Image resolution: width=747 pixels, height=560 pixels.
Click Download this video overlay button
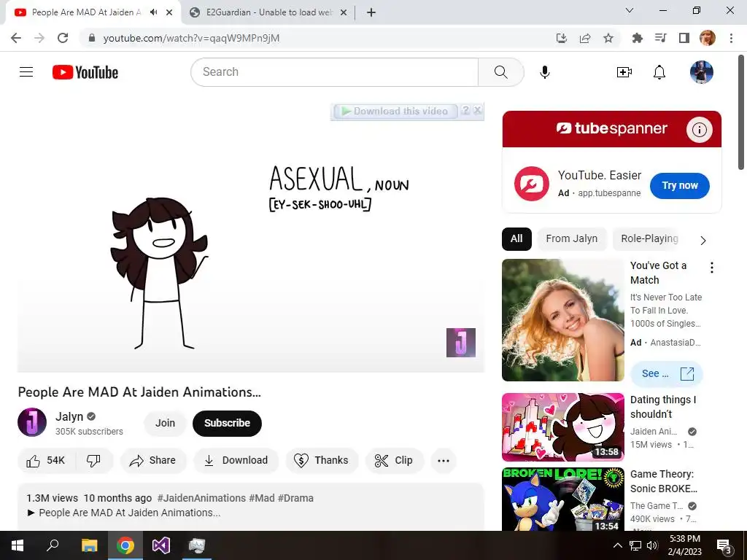tap(395, 111)
